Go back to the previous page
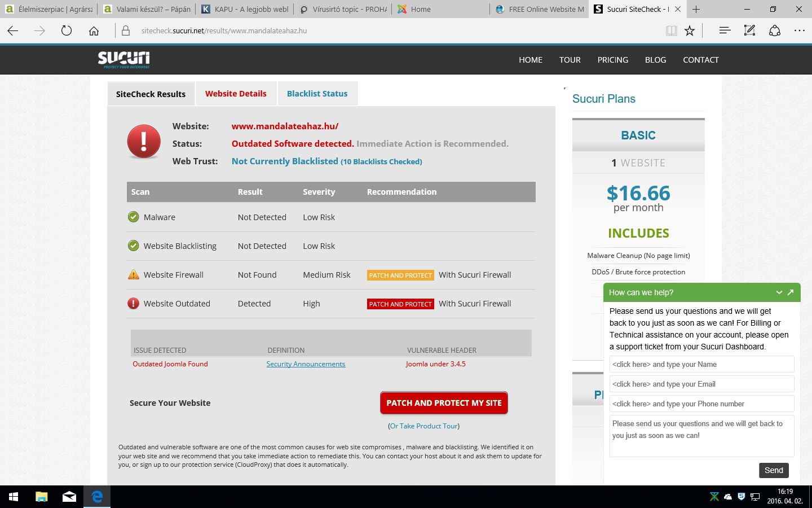This screenshot has height=508, width=812. (13, 30)
